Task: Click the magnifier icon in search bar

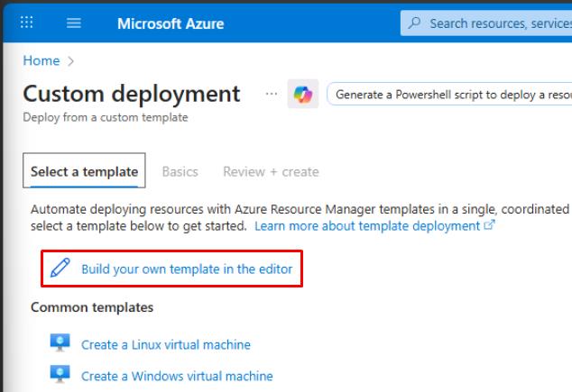Action: 415,23
